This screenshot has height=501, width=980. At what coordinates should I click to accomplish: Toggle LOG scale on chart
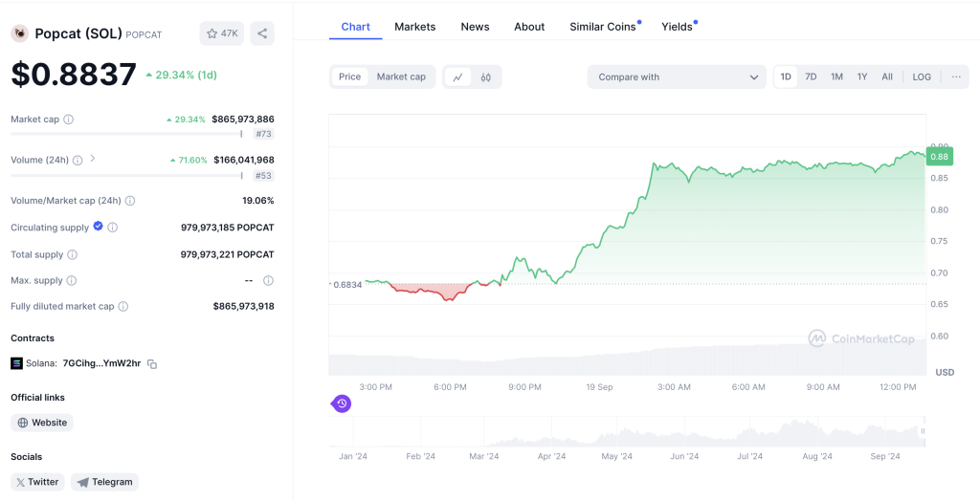point(922,76)
